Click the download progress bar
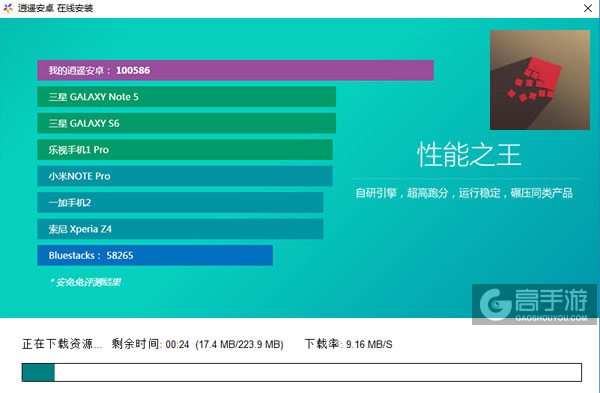Image resolution: width=600 pixels, height=393 pixels. pos(302,372)
